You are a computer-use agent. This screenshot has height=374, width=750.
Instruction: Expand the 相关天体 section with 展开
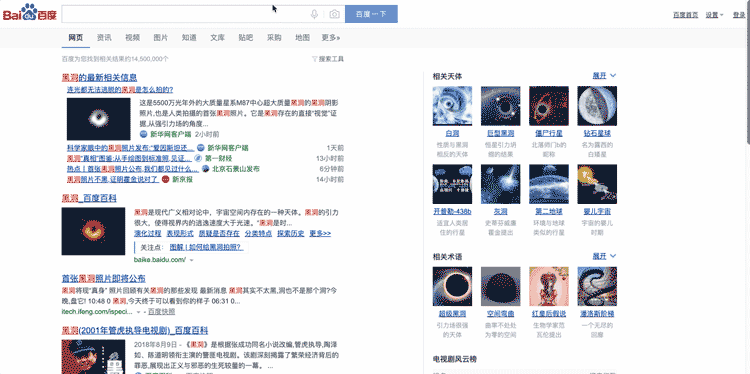pos(605,76)
